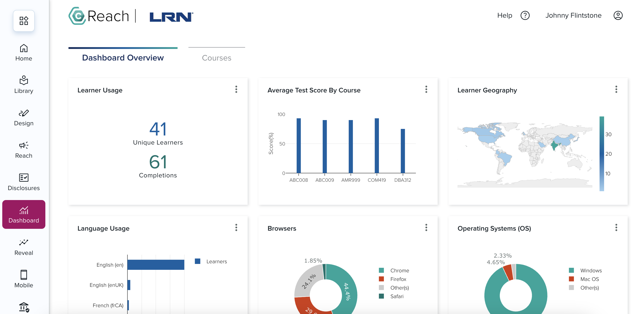Click the map color scale legend
Image resolution: width=644 pixels, height=314 pixels.
pos(602,154)
